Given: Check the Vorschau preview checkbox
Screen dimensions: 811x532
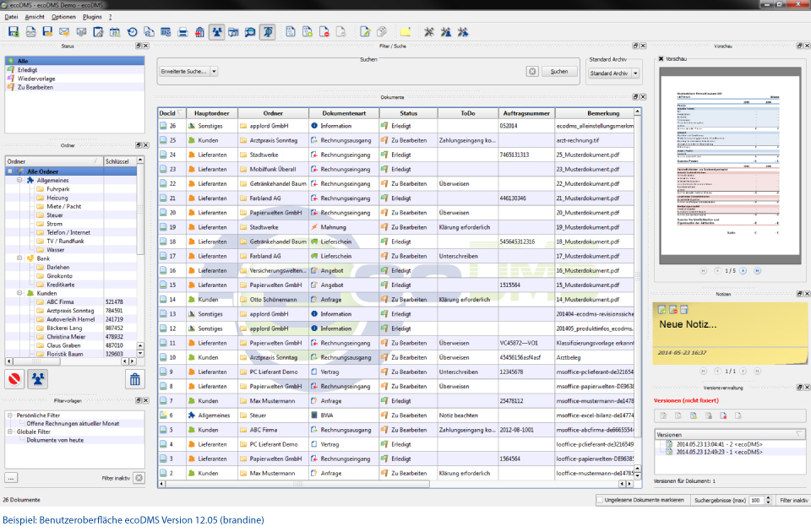Looking at the screenshot, I should pyautogui.click(x=661, y=59).
